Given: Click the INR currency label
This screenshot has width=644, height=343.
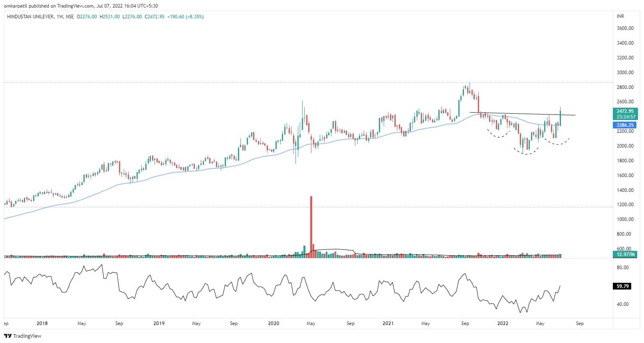Looking at the screenshot, I should click(x=620, y=16).
